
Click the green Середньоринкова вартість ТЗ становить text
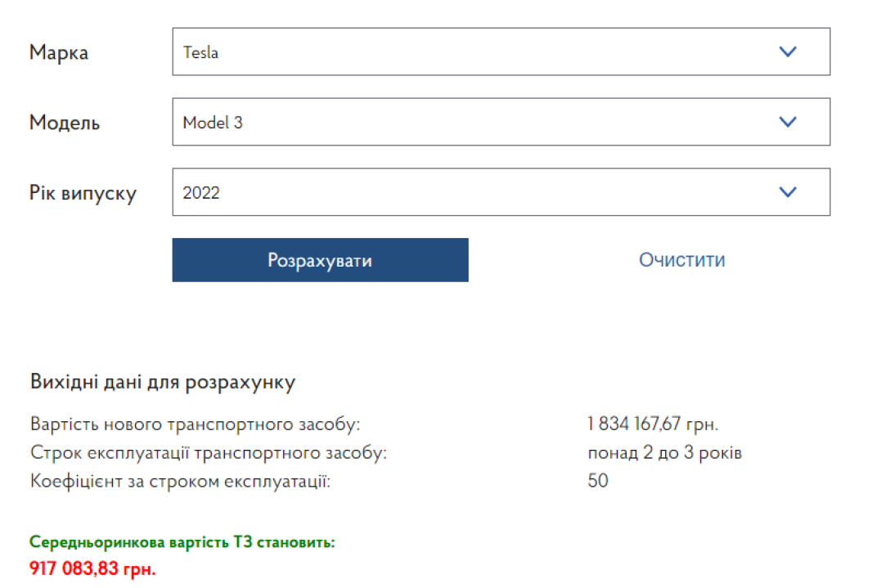pos(182,542)
